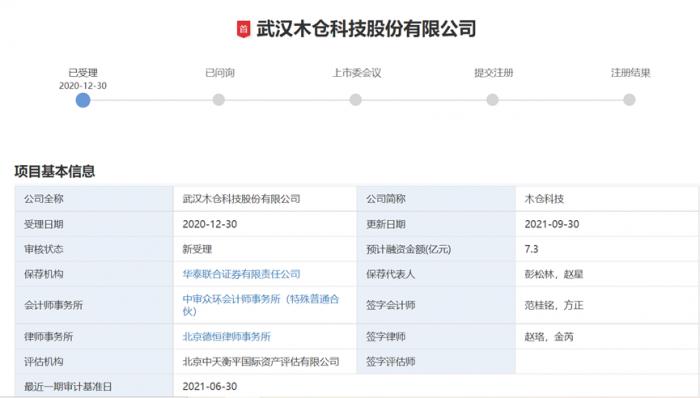Click the page title 武汉木仓科技股份有限公司
The width and height of the screenshot is (700, 398).
[x=366, y=29]
